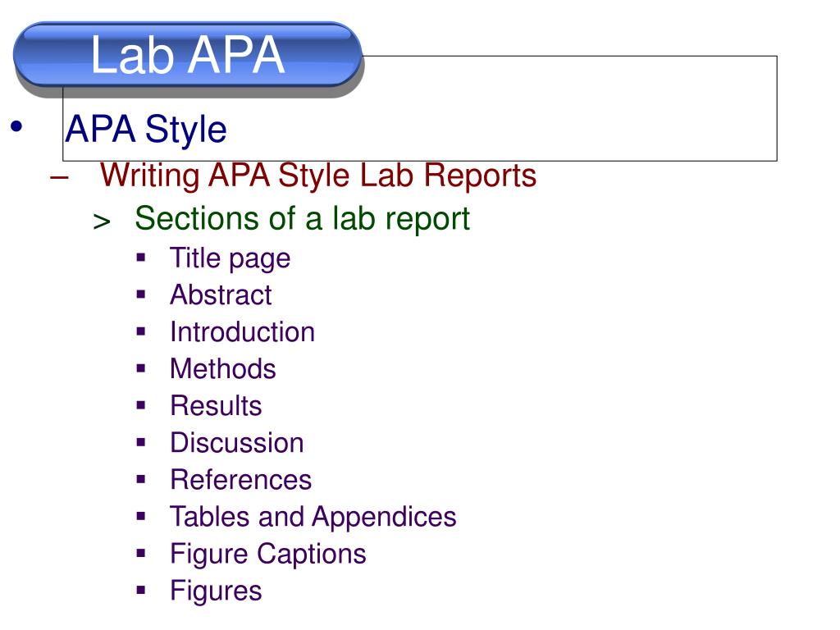Select the References list item

(240, 479)
